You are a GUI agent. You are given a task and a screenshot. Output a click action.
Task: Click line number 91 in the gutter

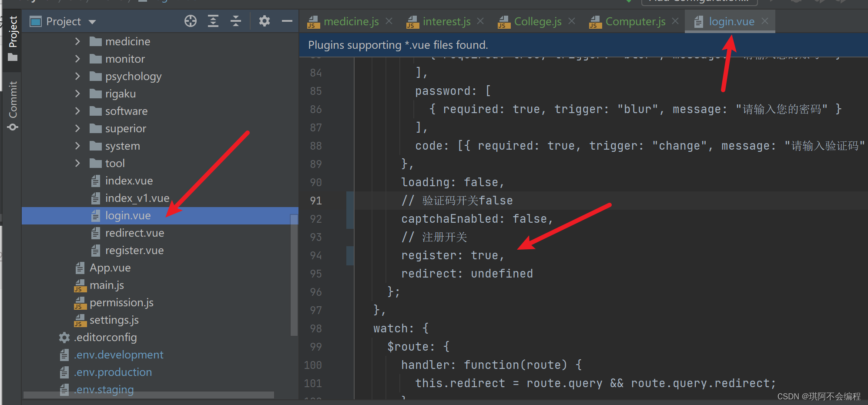point(316,201)
